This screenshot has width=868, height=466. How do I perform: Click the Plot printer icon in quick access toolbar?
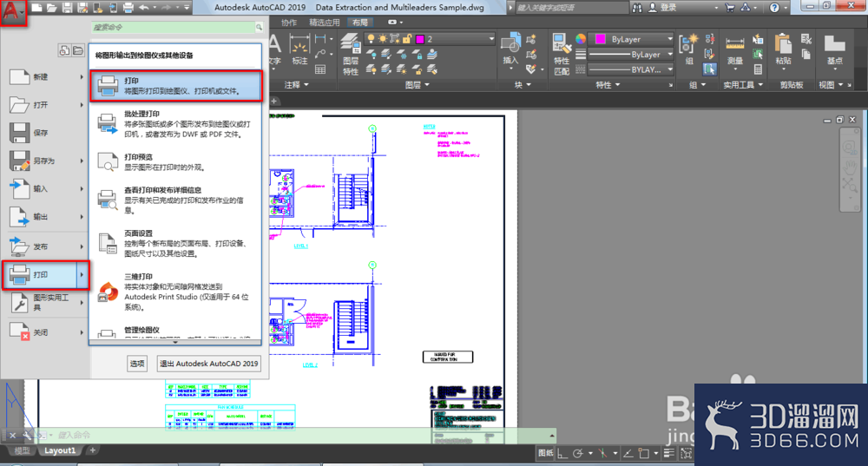tap(128, 8)
